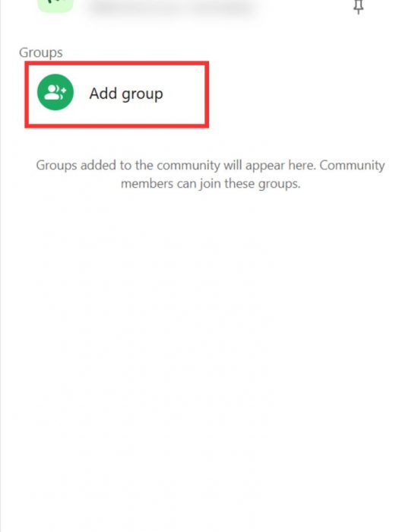
Task: Click the green add-group people icon
Action: tap(55, 92)
